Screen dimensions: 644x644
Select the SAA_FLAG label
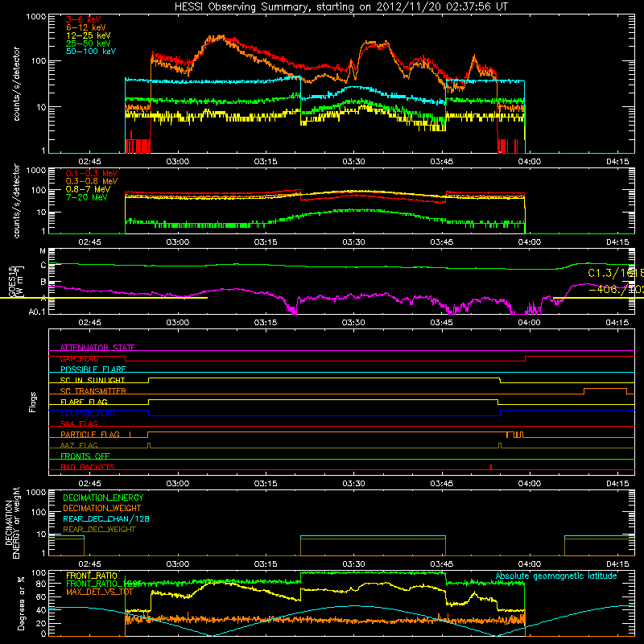[x=79, y=424]
